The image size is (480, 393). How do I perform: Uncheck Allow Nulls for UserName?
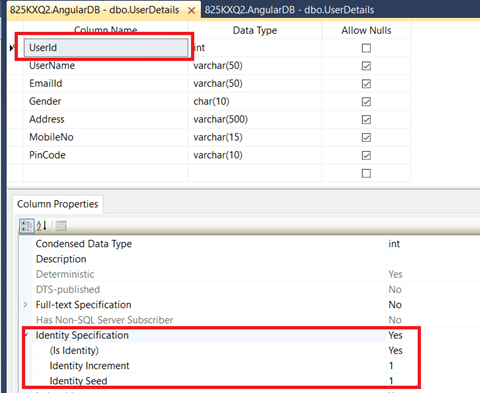tap(366, 66)
